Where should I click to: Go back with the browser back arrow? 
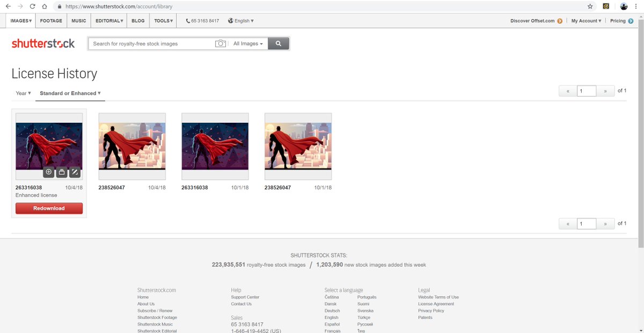point(8,6)
